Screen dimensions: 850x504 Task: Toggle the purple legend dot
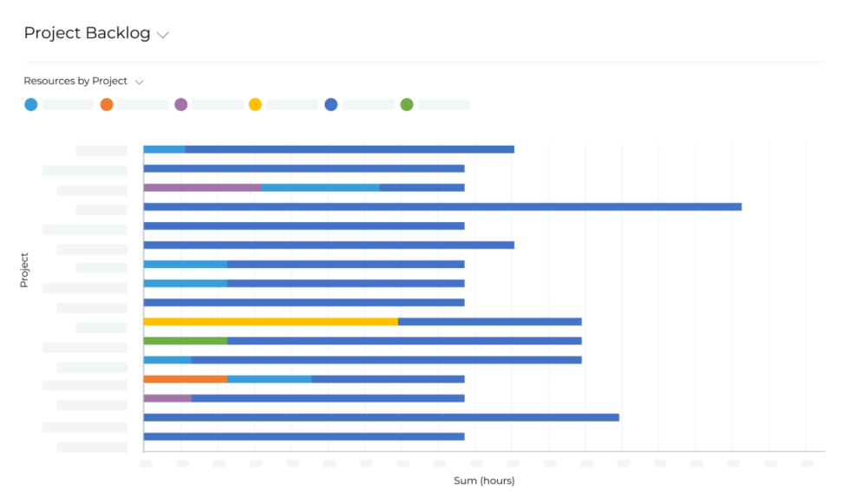[x=181, y=105]
